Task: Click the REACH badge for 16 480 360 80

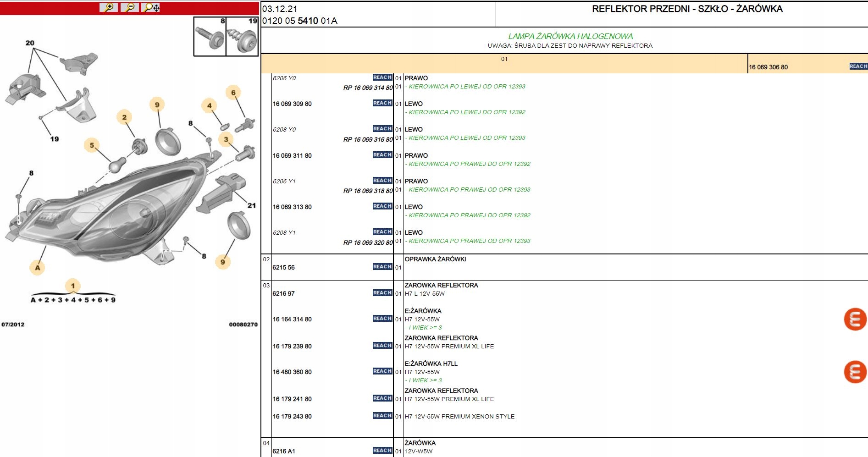Action: pyautogui.click(x=382, y=371)
